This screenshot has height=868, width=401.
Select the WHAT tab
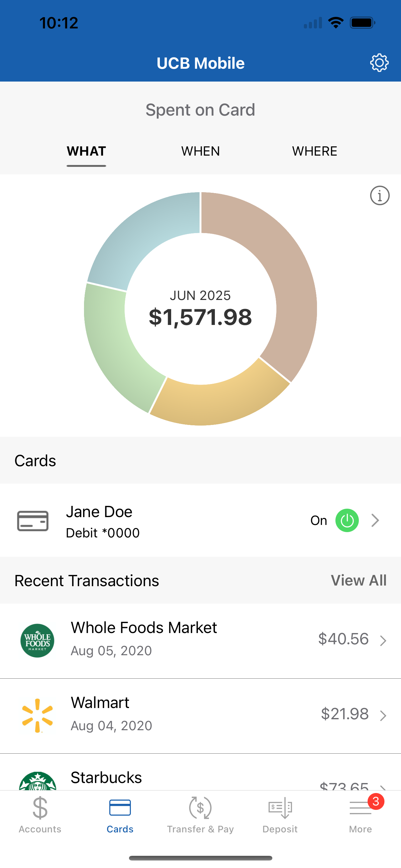pyautogui.click(x=87, y=151)
